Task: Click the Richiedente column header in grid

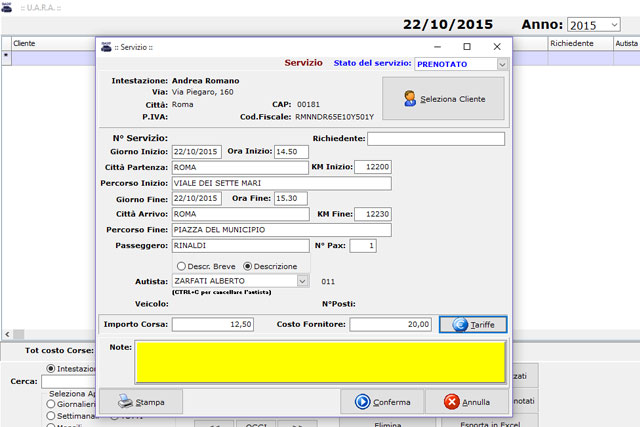Action: pyautogui.click(x=580, y=43)
